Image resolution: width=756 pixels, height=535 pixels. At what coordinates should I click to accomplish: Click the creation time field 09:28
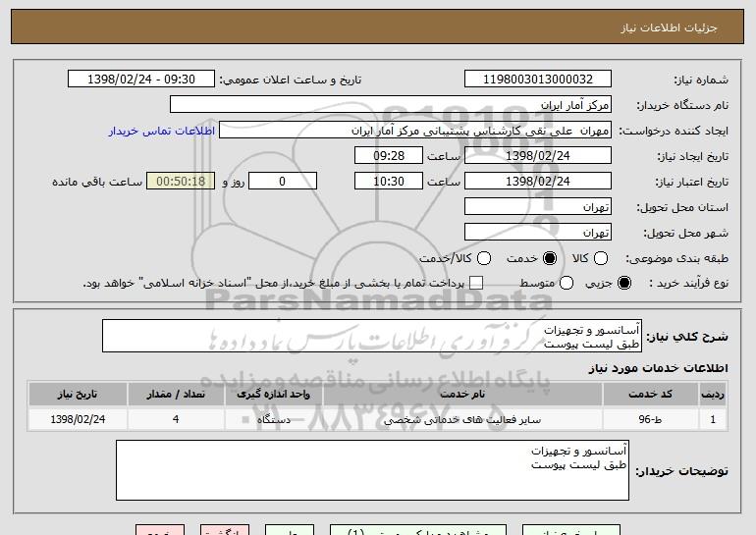pyautogui.click(x=389, y=156)
